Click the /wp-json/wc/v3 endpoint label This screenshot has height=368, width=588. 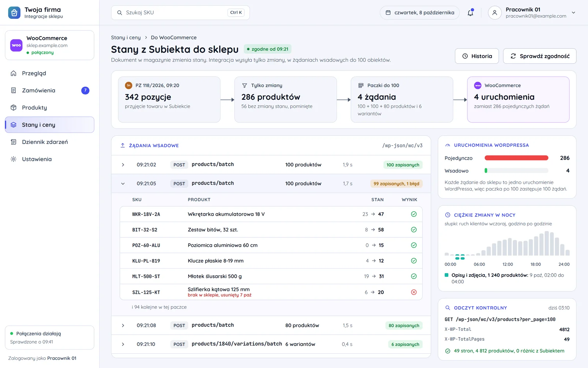tap(402, 145)
